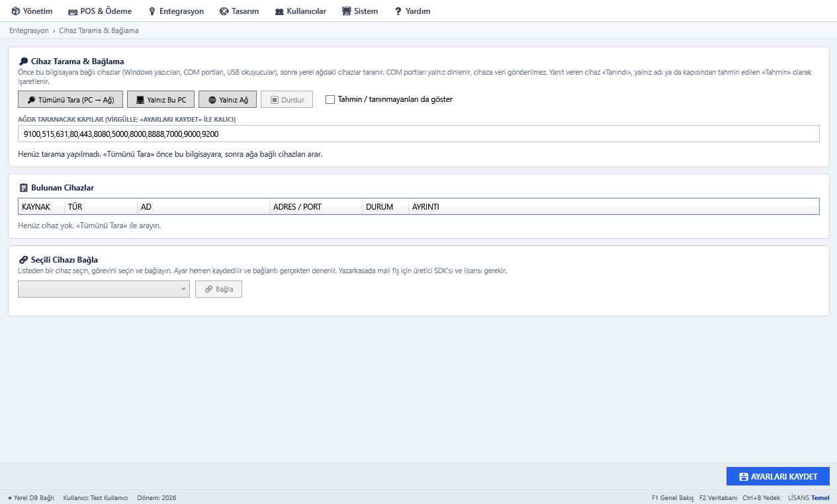Expand the device selection dropdown
This screenshot has height=504, width=837.
(104, 289)
